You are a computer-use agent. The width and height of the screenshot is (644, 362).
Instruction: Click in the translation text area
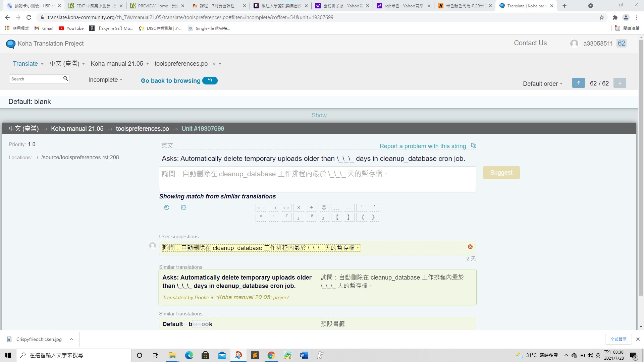(317, 179)
